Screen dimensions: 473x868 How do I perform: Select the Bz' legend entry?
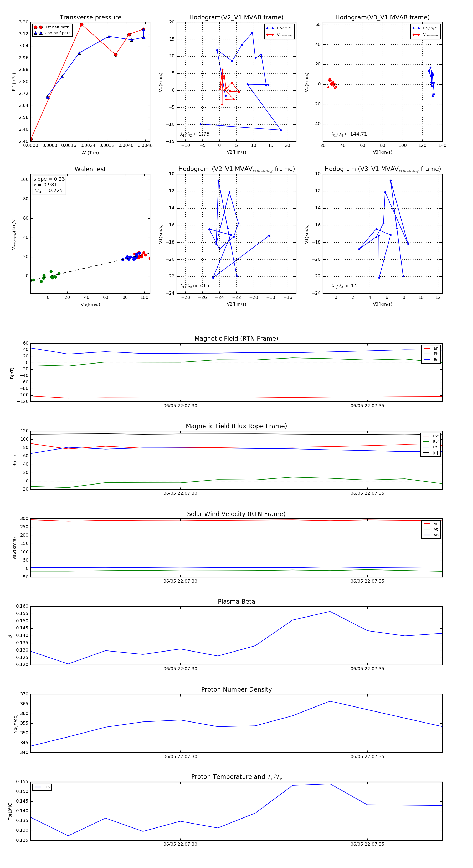431,447
